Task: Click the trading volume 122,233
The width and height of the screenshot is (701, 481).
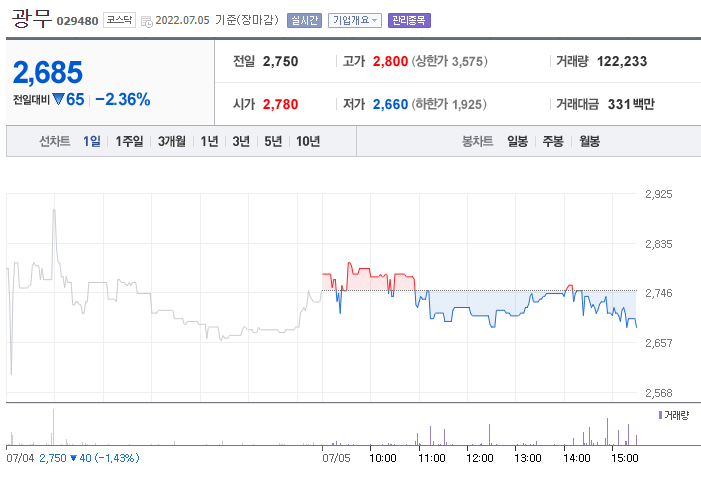Action: pos(622,62)
